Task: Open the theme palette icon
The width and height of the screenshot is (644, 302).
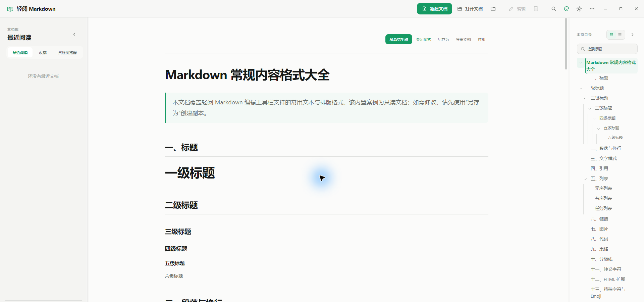Action: (567, 9)
